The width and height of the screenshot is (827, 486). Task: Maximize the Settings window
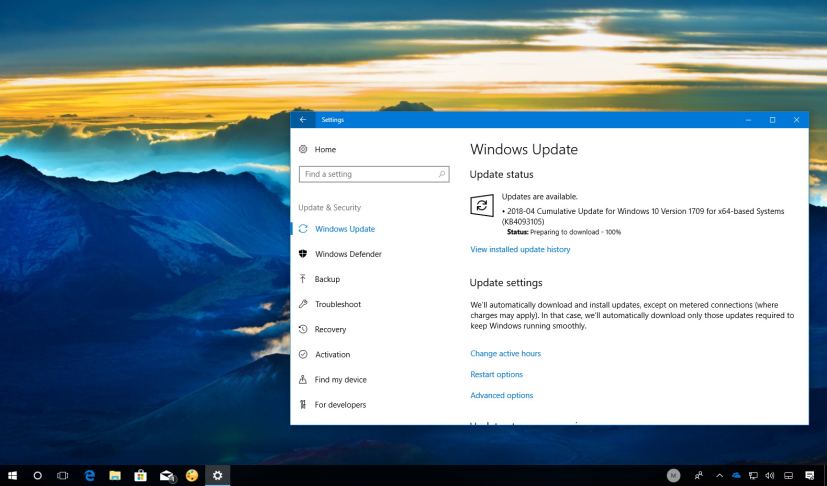click(772, 120)
